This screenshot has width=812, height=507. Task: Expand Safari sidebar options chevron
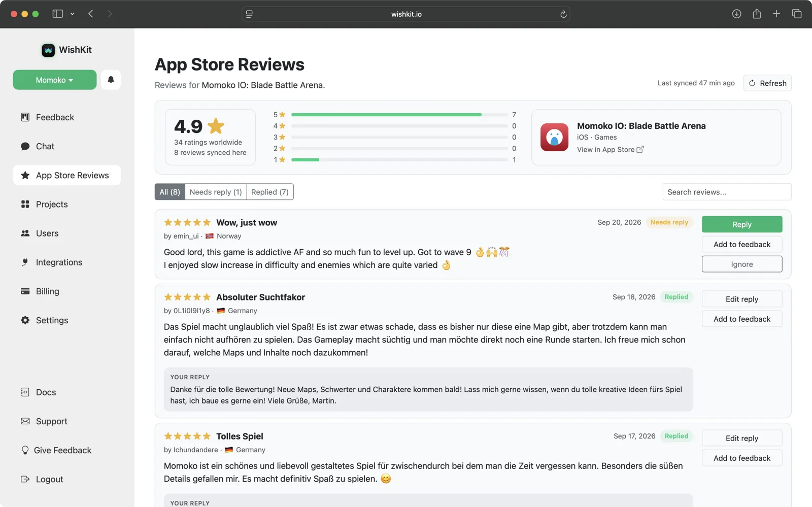(73, 14)
